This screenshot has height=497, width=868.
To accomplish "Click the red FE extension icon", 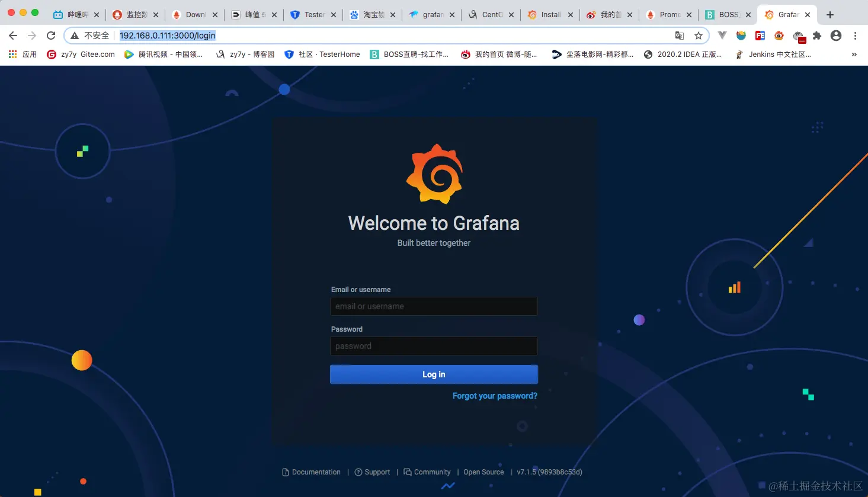I will [x=760, y=36].
